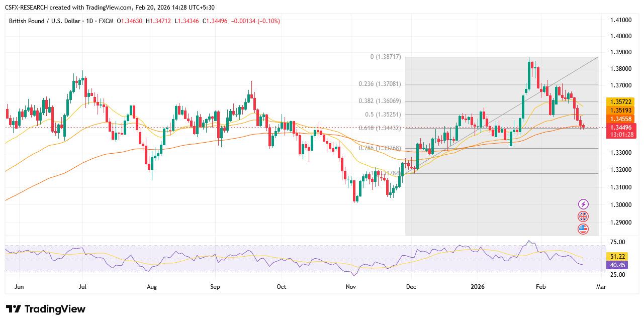Click the purple lightning event icon
Viewport: 644px width, 324px height.
[x=583, y=204]
